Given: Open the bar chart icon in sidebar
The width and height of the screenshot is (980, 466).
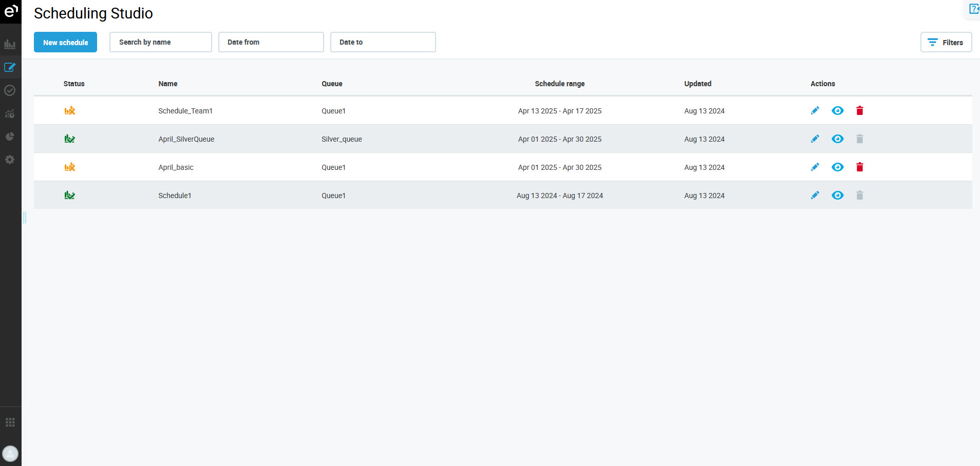Looking at the screenshot, I should 10,44.
